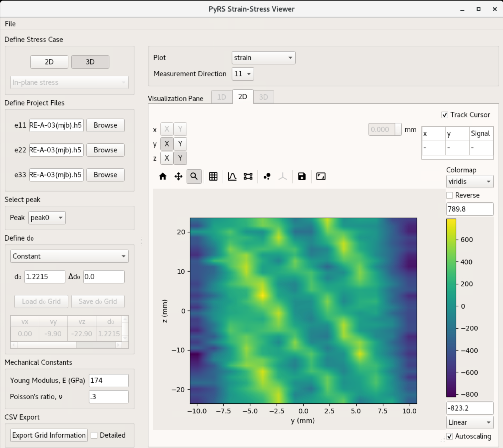Select the pan tool in plot toolbar

[178, 176]
